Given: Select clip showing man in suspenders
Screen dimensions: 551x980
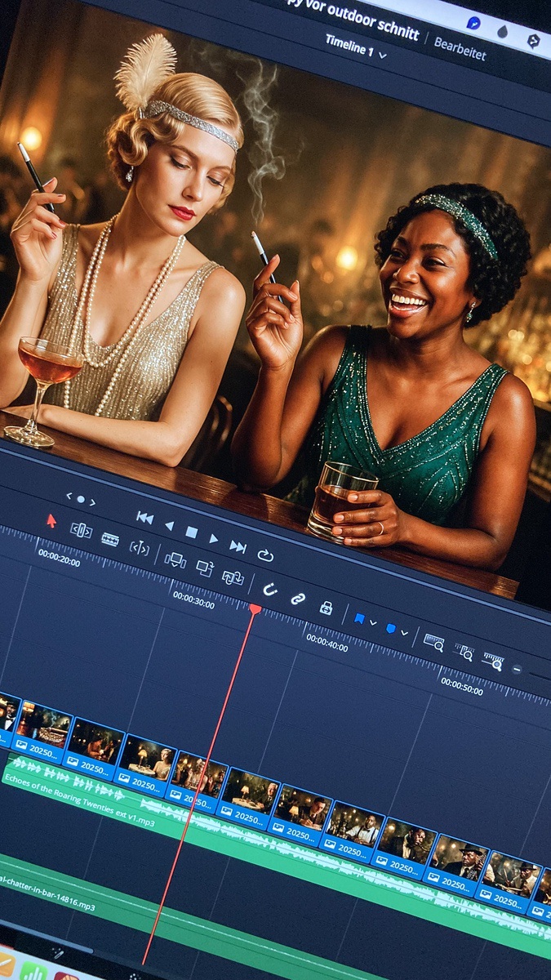Looking at the screenshot, I should coord(353,831).
